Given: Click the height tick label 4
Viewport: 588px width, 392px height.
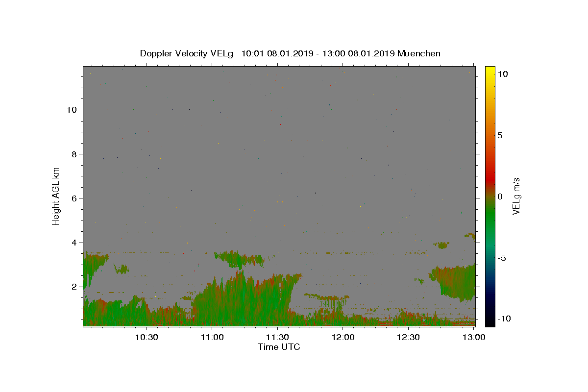Looking at the screenshot, I should point(74,243).
